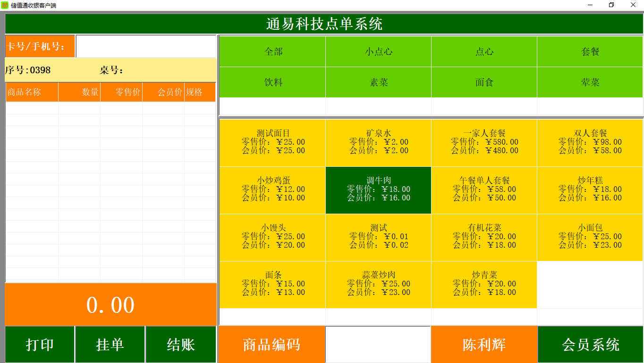Click the 结账 checkout button
Screen dimensions: 644x363
[x=181, y=345]
